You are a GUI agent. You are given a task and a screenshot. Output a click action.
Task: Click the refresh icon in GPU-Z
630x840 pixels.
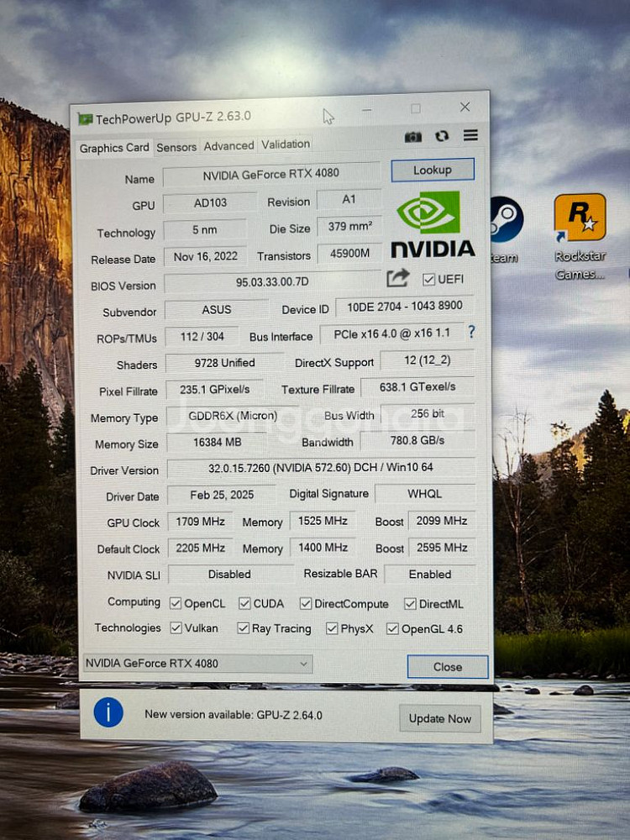[x=442, y=136]
